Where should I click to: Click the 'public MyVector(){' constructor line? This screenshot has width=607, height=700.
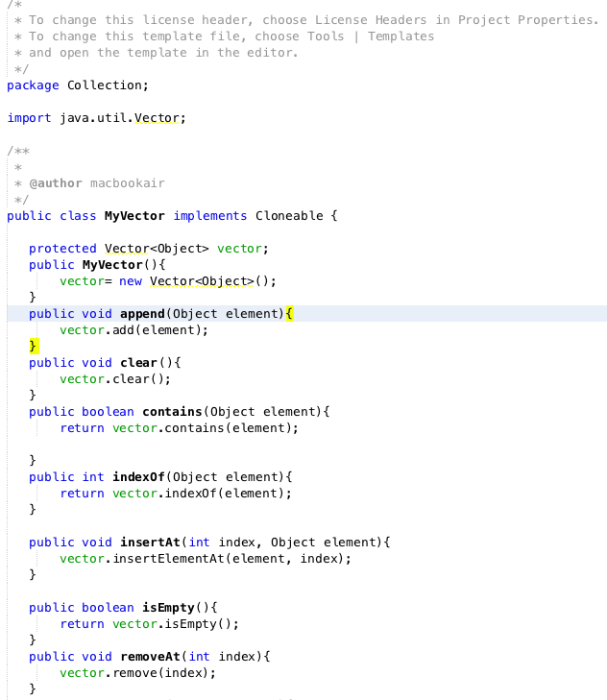97,265
